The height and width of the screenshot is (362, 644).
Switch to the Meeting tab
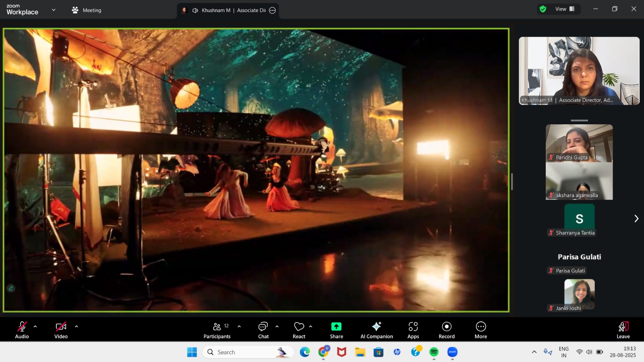click(87, 10)
